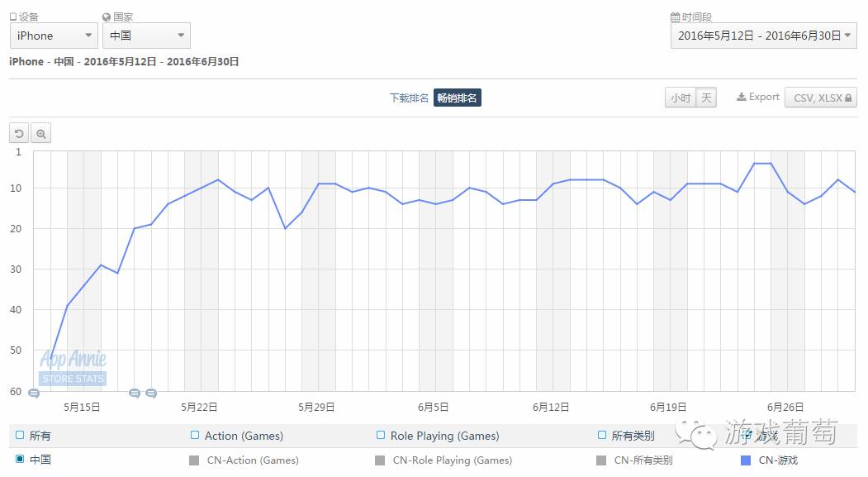868x477 pixels.
Task: Expand the 中国 country dropdown
Action: (x=146, y=36)
